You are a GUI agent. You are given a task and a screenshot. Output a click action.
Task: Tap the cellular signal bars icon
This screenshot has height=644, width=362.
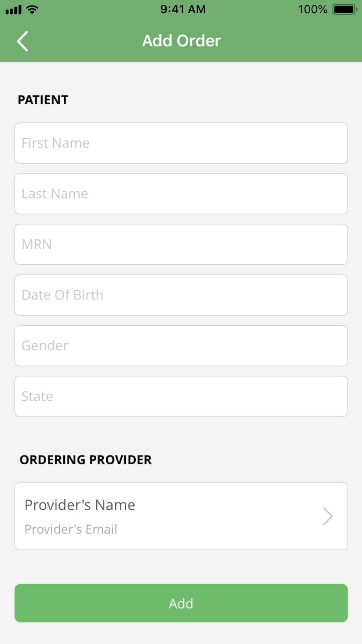point(14,10)
